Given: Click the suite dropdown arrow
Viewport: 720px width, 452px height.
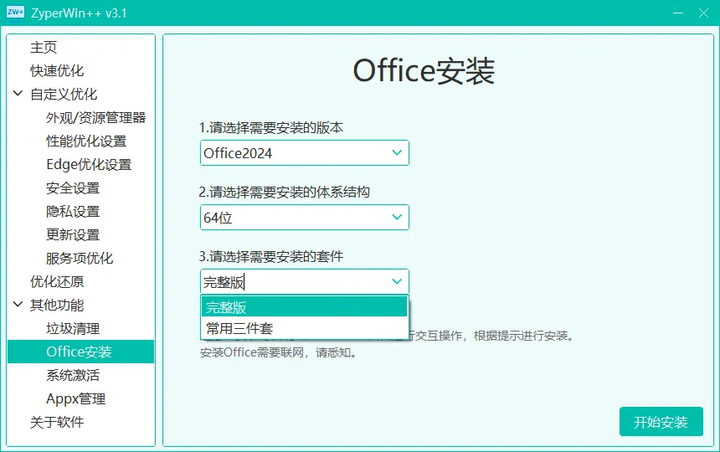Looking at the screenshot, I should point(397,282).
